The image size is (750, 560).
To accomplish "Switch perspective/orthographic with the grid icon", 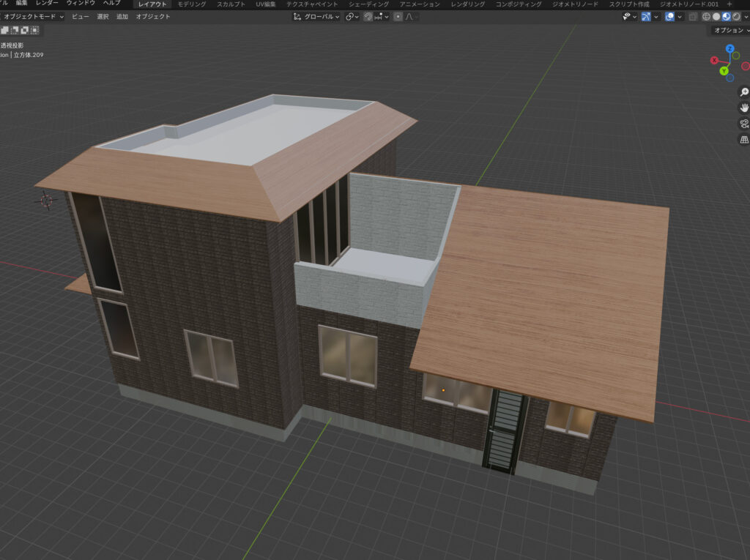I will 744,139.
